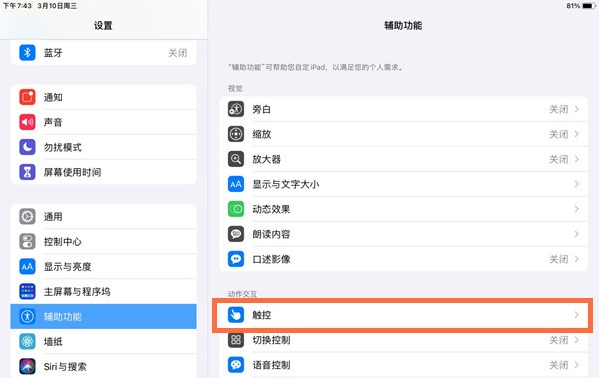Tap the blue 口述影像 bubble icon
604x378 pixels.
pyautogui.click(x=236, y=259)
